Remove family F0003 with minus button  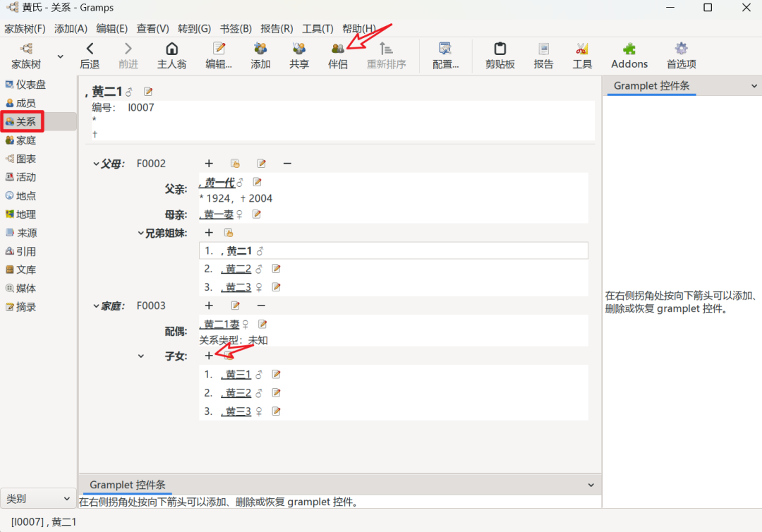(x=261, y=306)
